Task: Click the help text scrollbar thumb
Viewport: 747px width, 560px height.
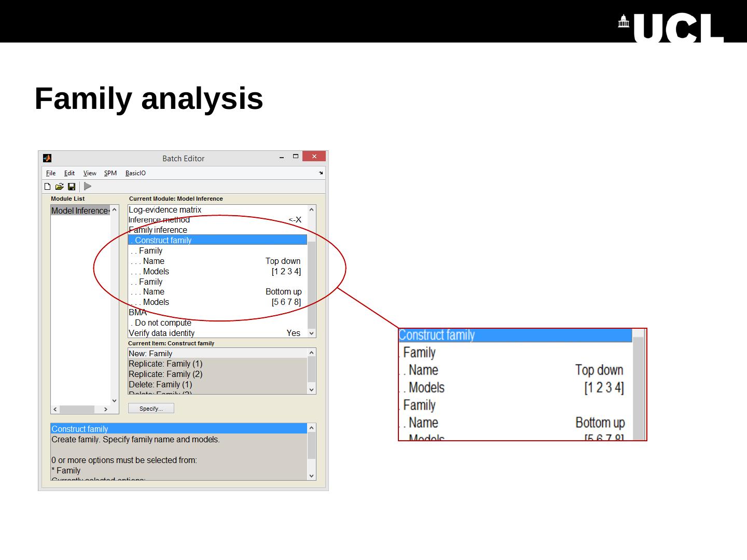Action: pyautogui.click(x=312, y=446)
